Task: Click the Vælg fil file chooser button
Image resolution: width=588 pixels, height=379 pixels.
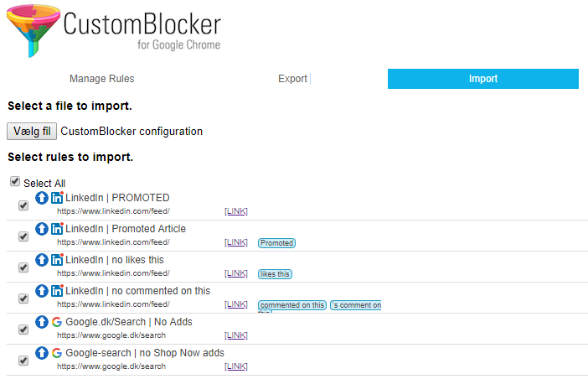Action: click(x=32, y=132)
